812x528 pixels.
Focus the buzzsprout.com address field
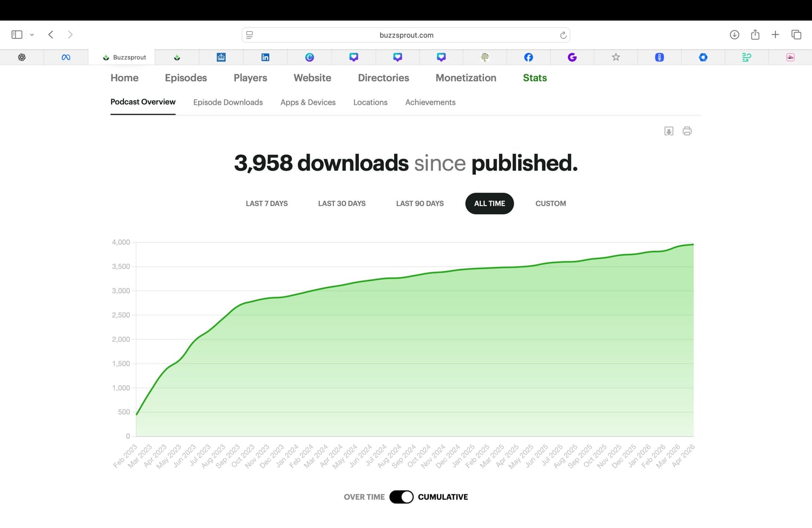coord(406,35)
